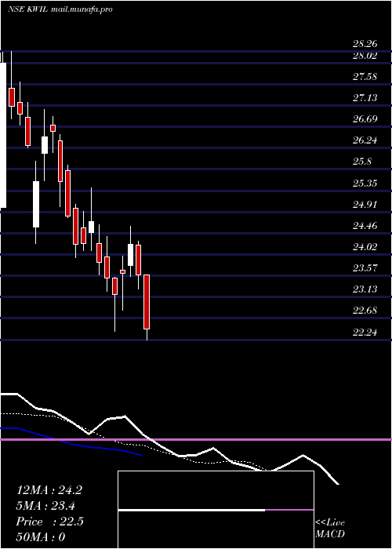Screen dimensions: 392x549
Task: Click the 5MA : 23.4 readout
Action: (45, 506)
